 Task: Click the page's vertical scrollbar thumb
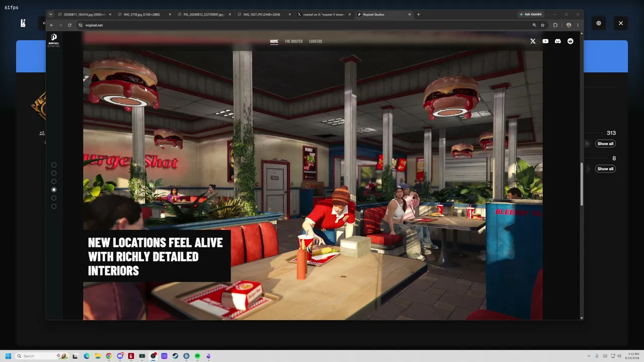pos(582,184)
